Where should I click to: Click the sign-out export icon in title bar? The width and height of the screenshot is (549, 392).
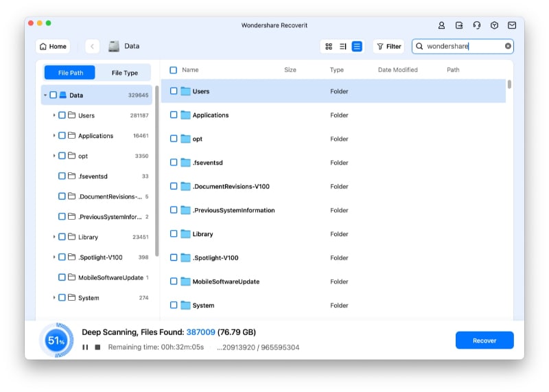(x=459, y=25)
